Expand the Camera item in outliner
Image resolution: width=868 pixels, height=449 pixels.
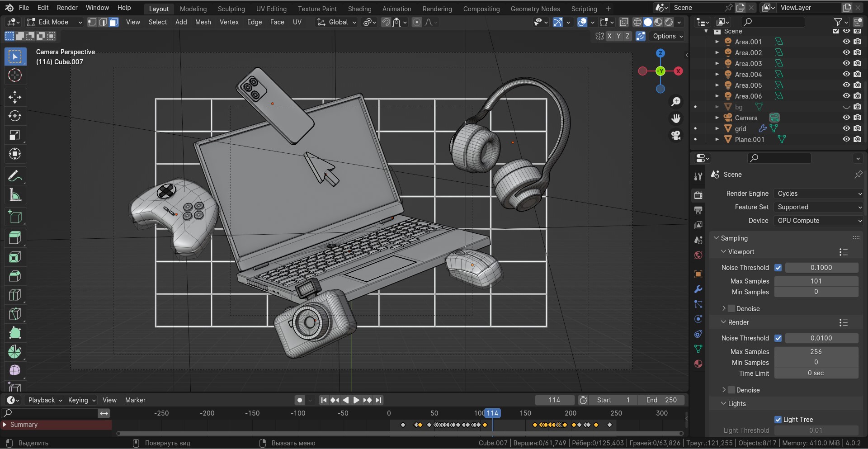point(717,118)
